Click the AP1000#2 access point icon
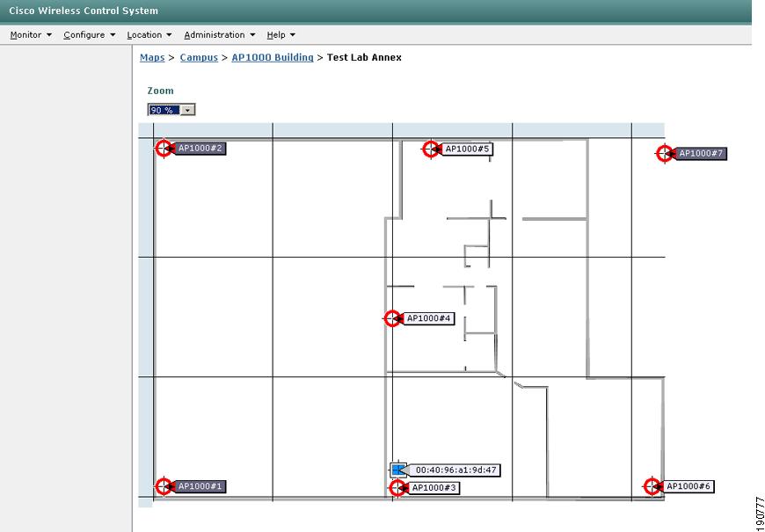Image resolution: width=765 pixels, height=532 pixels. coord(164,148)
